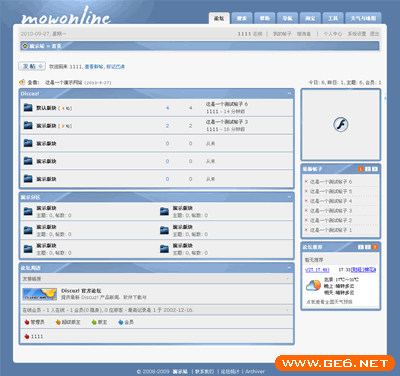Open the 默认版块 forum title link
The width and height of the screenshot is (400, 376).
pyautogui.click(x=46, y=108)
